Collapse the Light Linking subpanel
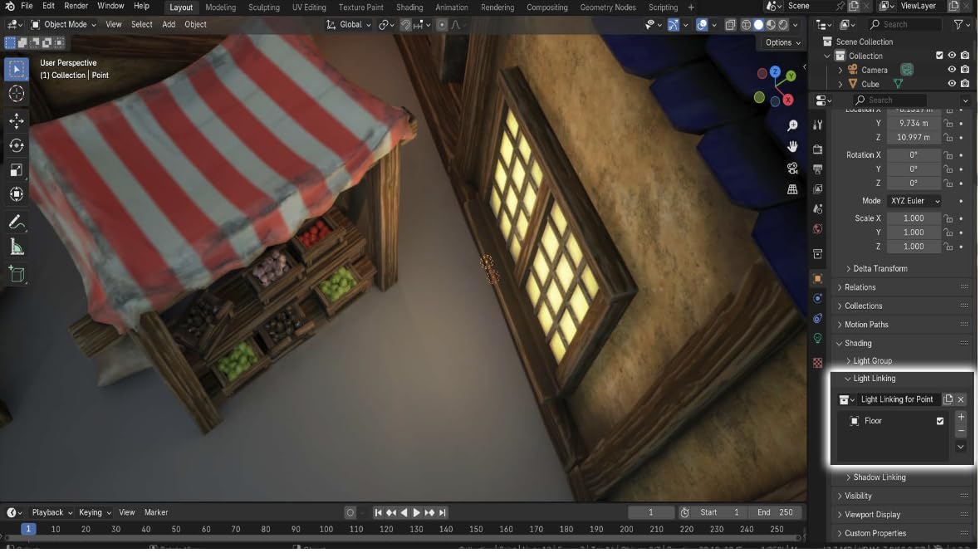 874,379
